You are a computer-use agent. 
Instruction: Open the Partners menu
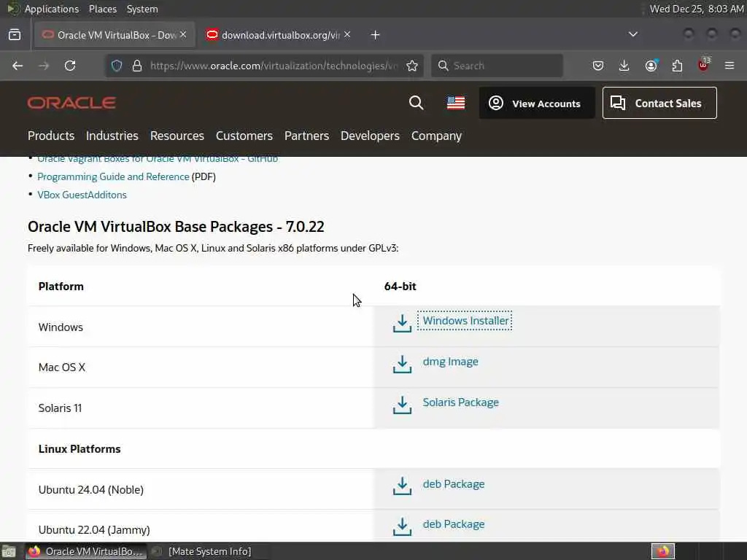[x=307, y=136]
